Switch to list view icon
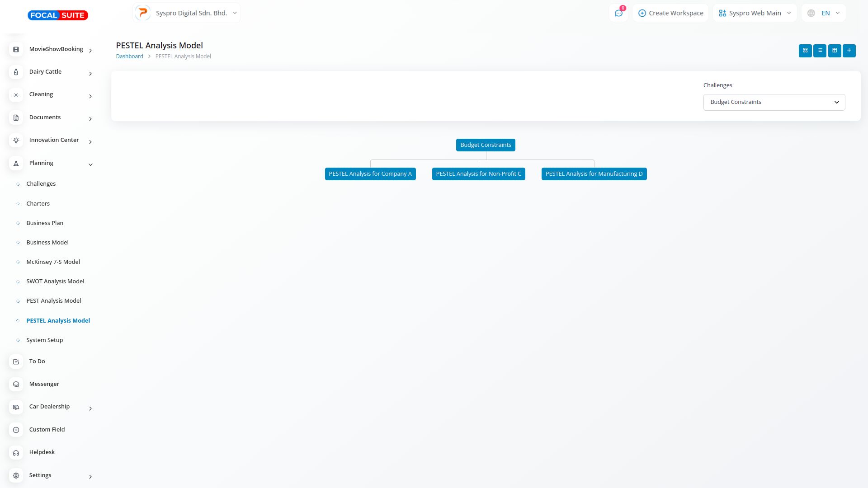Image resolution: width=868 pixels, height=488 pixels. point(820,51)
